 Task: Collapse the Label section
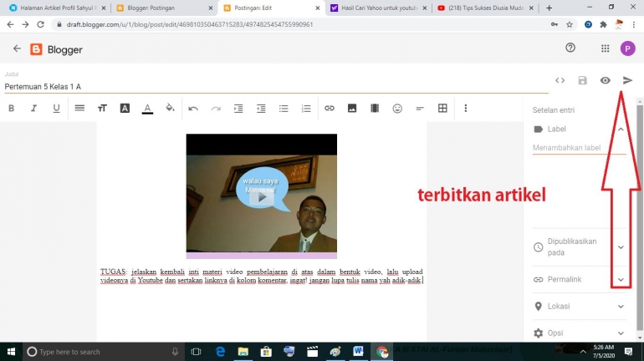coord(621,130)
